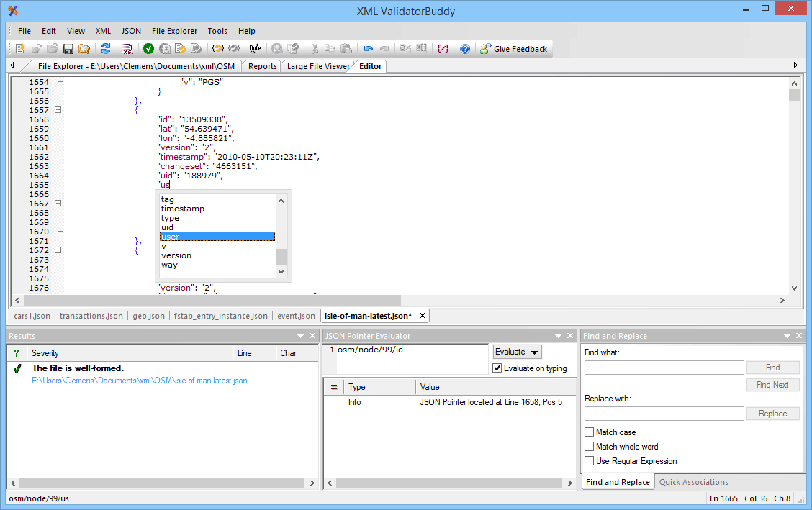Viewport: 812px width, 510px height.
Task: Click the Replace button
Action: tap(772, 414)
